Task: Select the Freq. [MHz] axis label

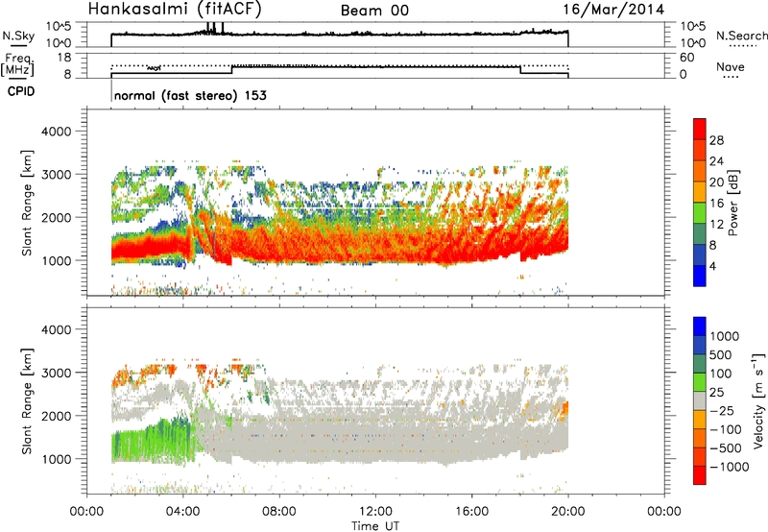Action: [x=18, y=65]
